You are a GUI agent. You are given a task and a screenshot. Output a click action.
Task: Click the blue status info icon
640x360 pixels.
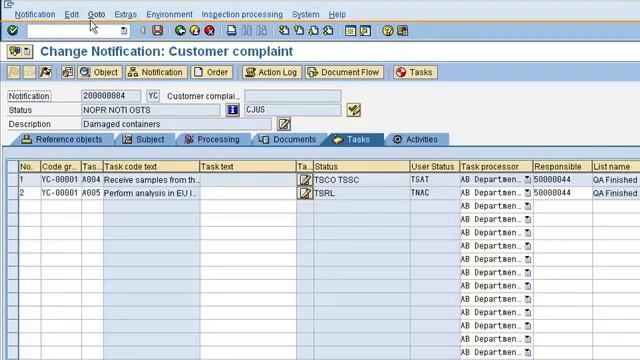[x=232, y=110]
